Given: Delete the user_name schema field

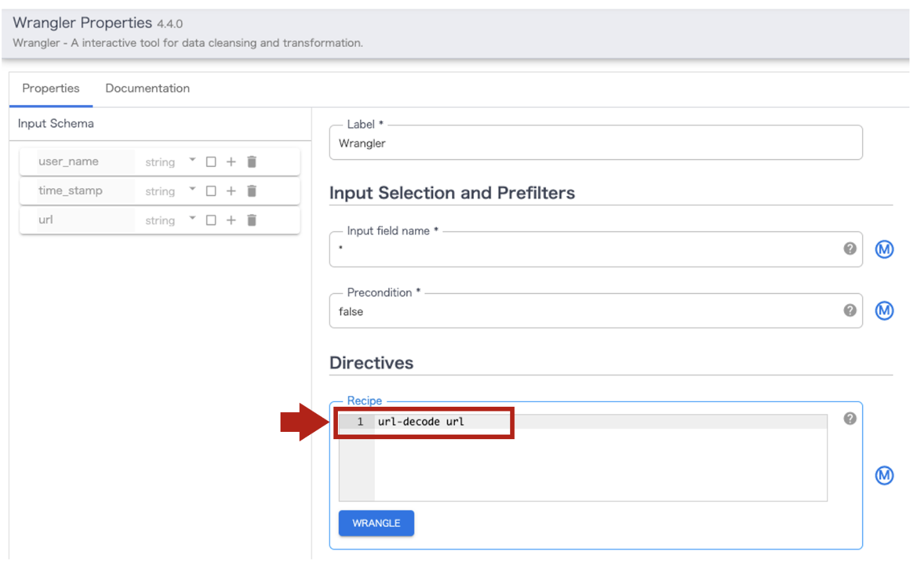Looking at the screenshot, I should [251, 162].
